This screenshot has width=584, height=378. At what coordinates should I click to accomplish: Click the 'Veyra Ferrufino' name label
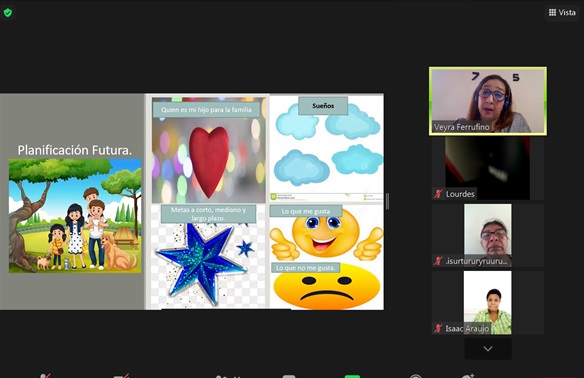(461, 127)
